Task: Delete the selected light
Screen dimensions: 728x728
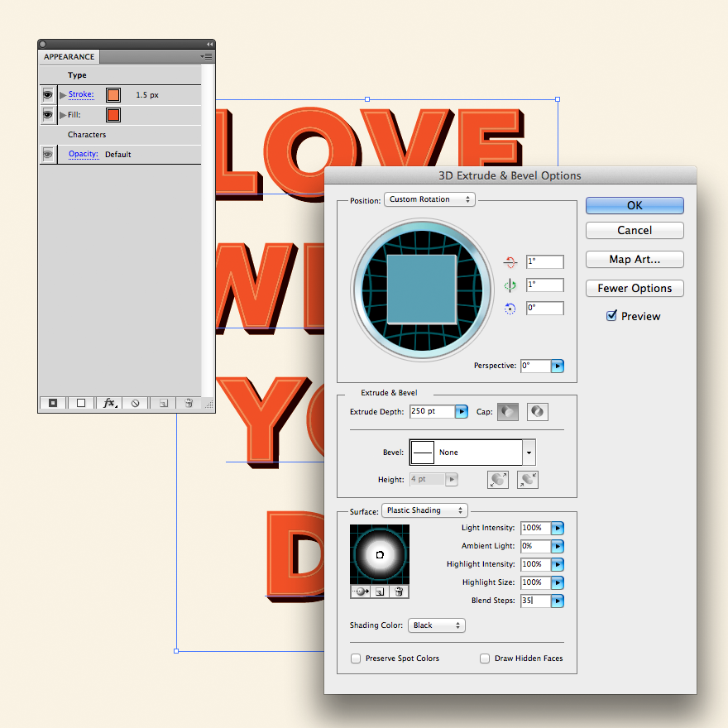Action: pyautogui.click(x=399, y=591)
